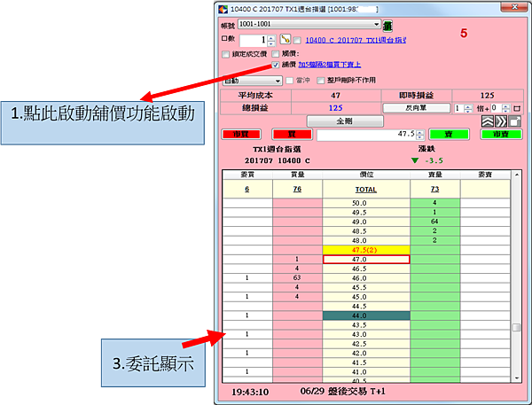Click the 賣量 column header
532x405 pixels.
pyautogui.click(x=435, y=175)
